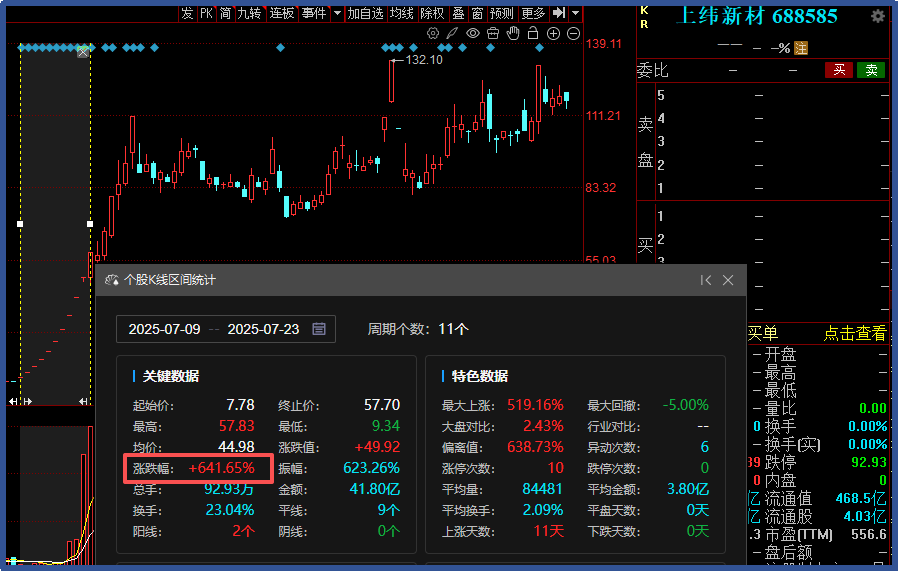Expand the dropdown arrow after 事件
Viewport: 898px width, 572px height.
337,13
